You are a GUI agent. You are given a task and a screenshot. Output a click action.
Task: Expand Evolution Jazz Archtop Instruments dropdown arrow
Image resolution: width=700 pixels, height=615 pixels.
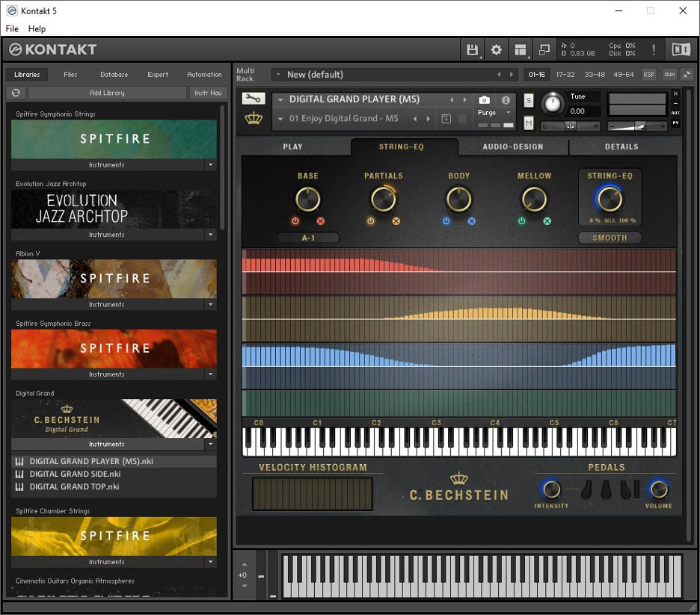[x=211, y=234]
